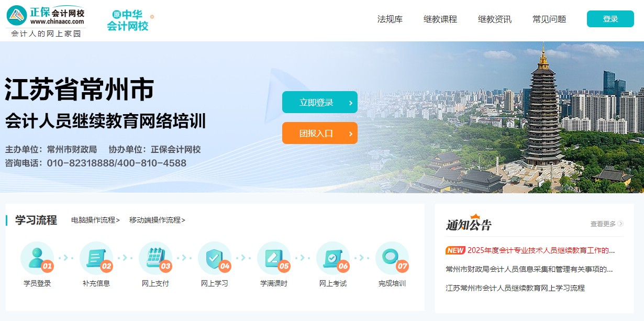Click the 主办单位：常州市财政局 text

pyautogui.click(x=51, y=149)
